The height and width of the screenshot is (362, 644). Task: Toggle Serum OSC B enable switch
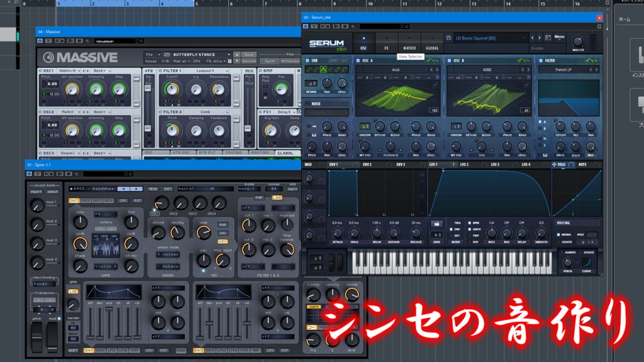tap(449, 60)
